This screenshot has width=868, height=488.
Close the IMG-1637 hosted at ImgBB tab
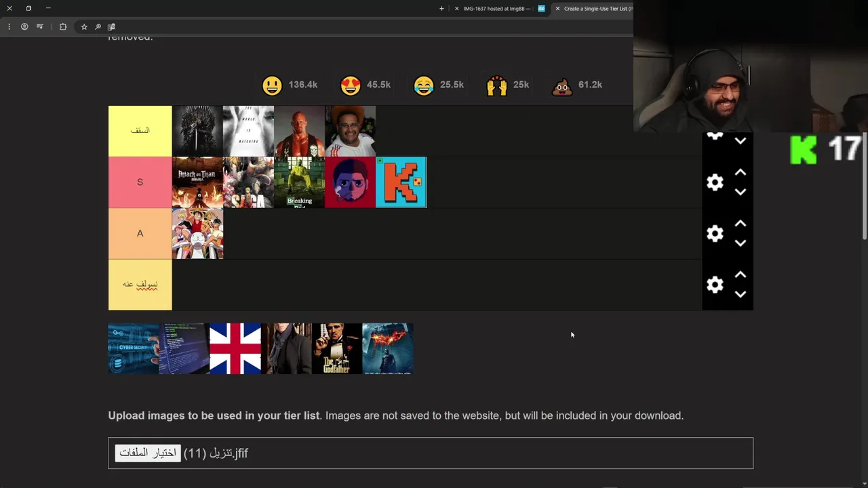[x=456, y=8]
